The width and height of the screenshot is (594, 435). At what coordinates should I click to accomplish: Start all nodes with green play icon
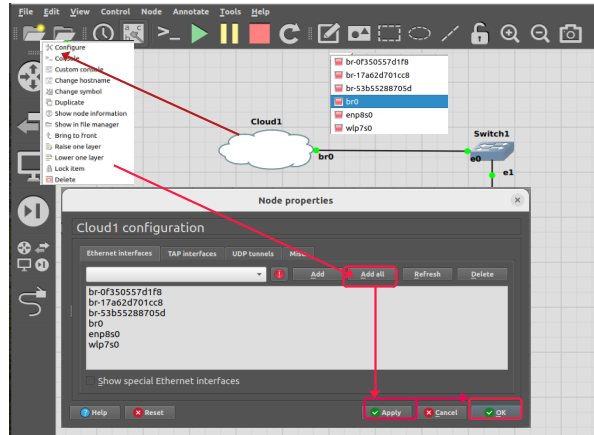199,33
